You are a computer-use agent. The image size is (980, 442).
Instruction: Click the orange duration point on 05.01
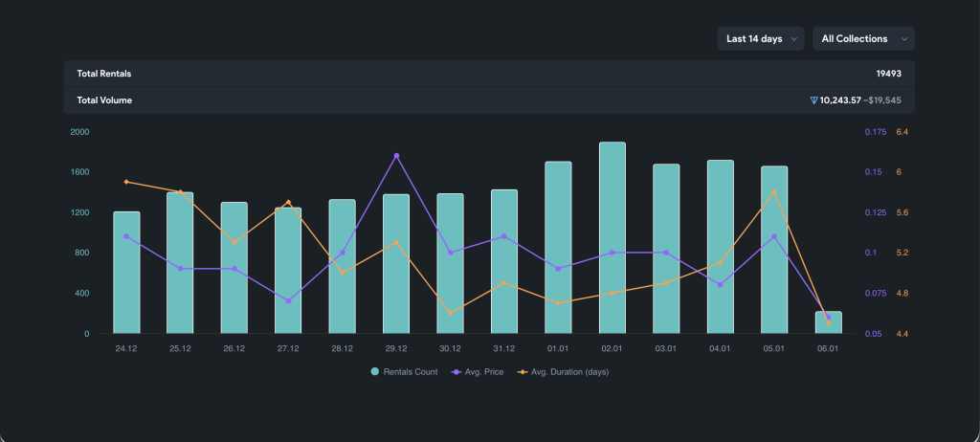773,192
